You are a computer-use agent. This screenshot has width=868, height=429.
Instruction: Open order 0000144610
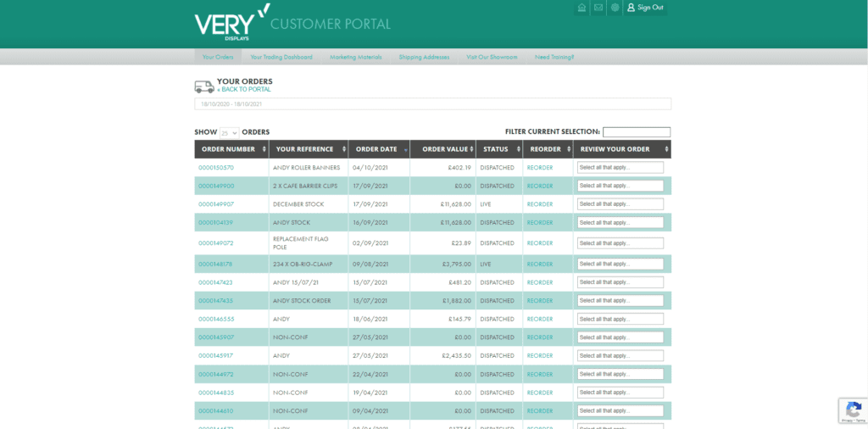point(216,410)
